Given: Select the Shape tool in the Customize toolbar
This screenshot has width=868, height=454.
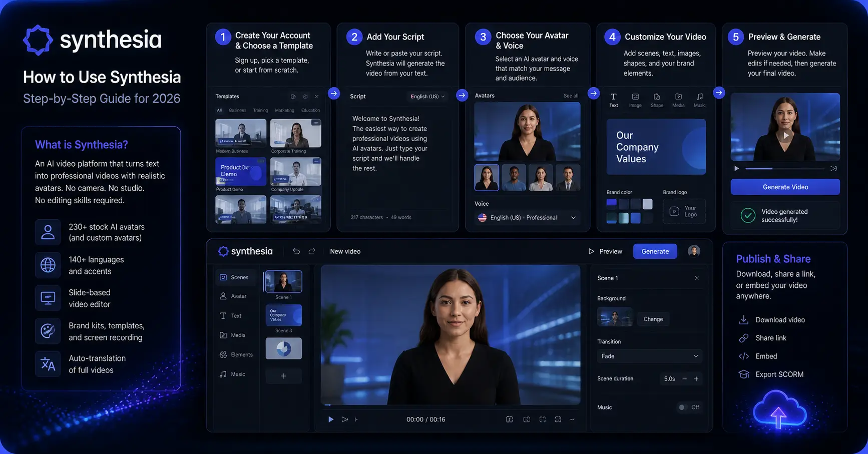Looking at the screenshot, I should point(657,100).
